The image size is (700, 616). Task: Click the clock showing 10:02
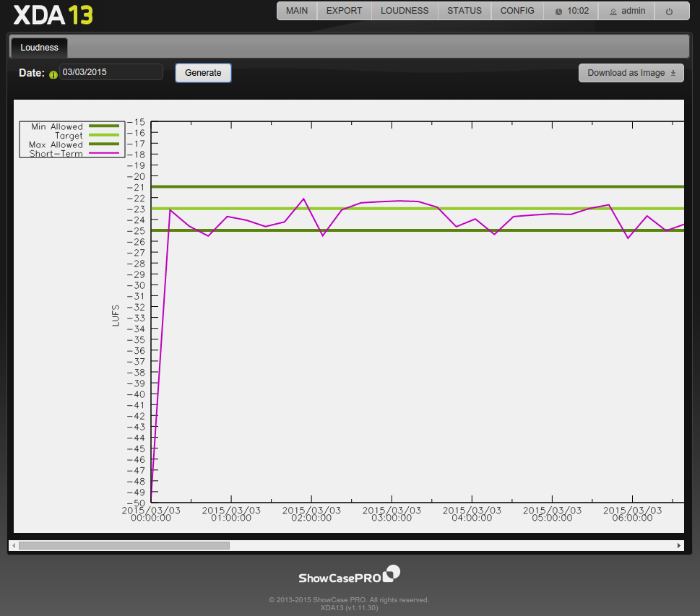pos(571,12)
